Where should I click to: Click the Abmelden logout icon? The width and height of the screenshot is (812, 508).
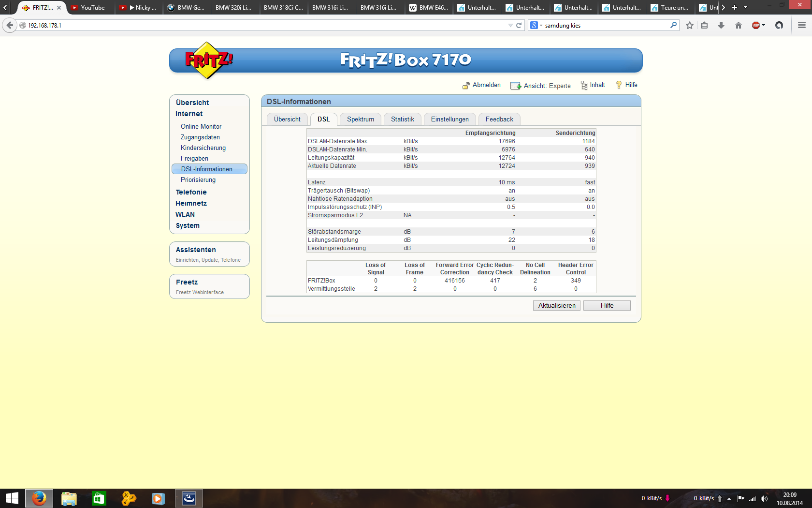click(x=466, y=86)
